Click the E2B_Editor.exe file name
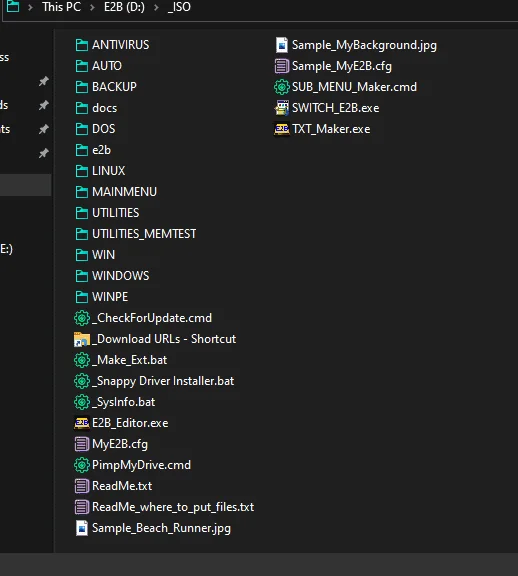 tap(130, 423)
